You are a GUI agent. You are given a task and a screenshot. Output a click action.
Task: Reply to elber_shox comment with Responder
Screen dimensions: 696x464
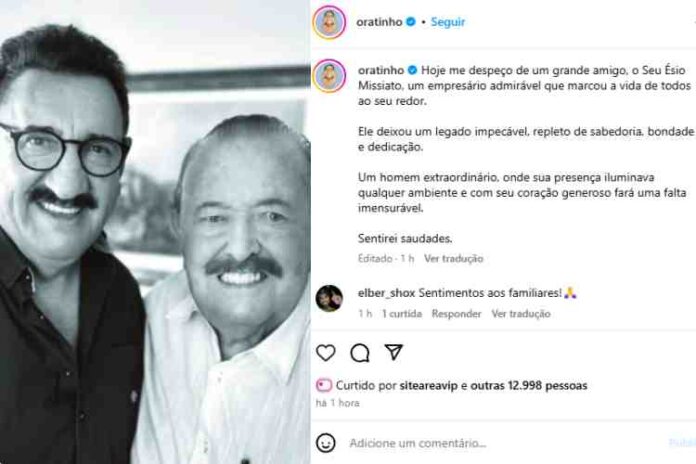pos(456,313)
